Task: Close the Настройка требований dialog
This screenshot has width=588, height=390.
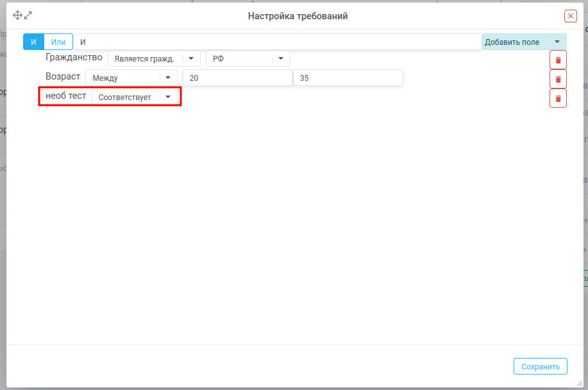Action: pyautogui.click(x=570, y=16)
